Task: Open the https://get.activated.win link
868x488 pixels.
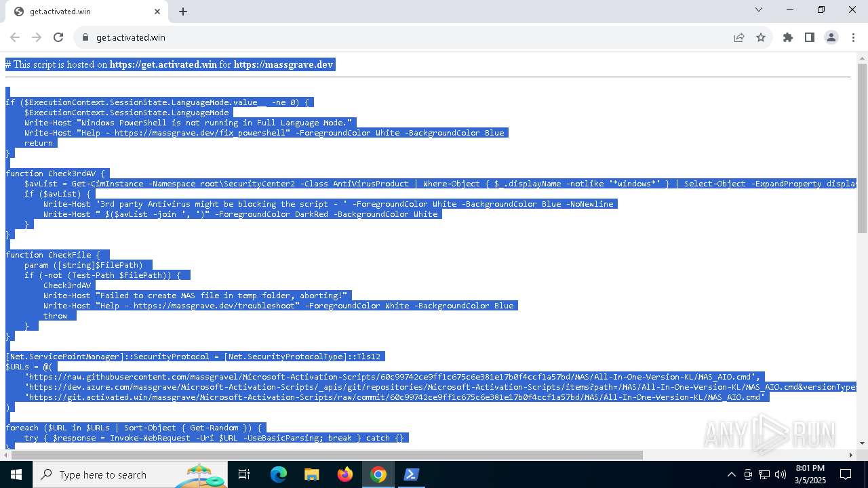Action: (x=163, y=64)
